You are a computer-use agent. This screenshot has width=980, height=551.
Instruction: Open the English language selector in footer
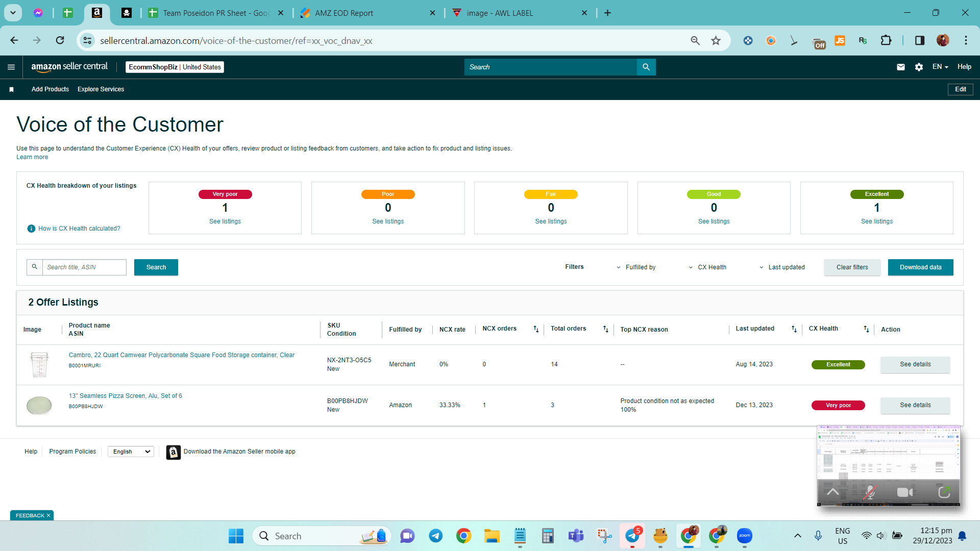click(x=131, y=452)
